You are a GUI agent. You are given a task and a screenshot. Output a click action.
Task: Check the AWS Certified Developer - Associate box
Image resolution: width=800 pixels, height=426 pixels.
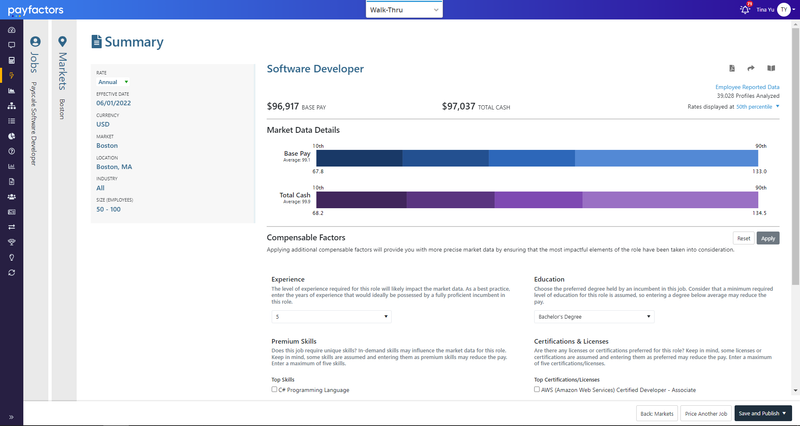pos(537,389)
